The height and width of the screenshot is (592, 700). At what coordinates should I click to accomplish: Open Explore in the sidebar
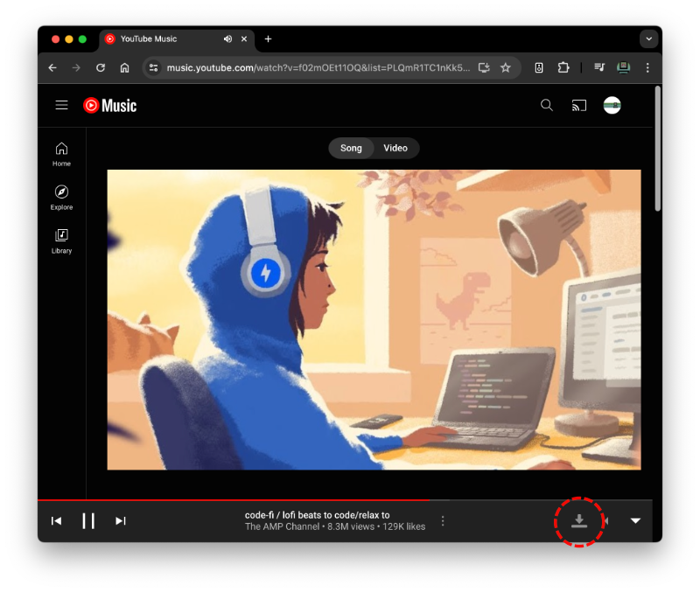point(61,198)
